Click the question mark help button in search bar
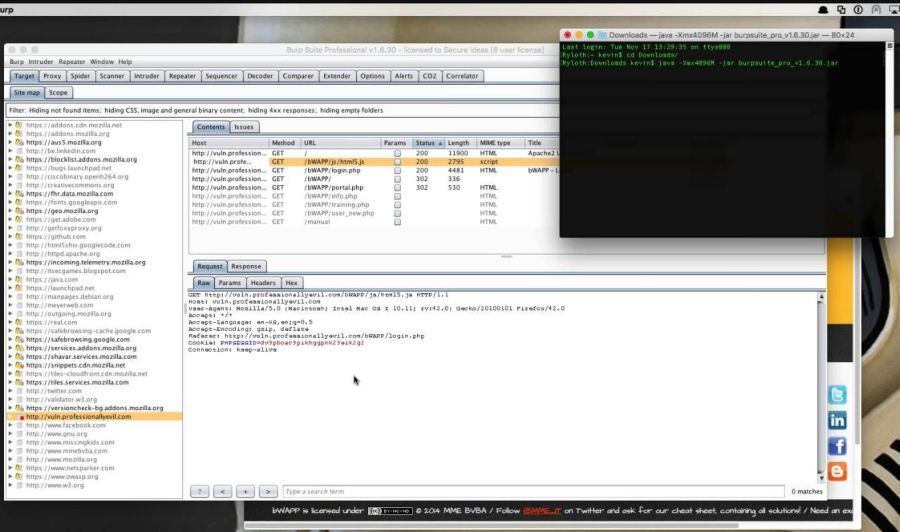This screenshot has width=900, height=532. point(199,492)
